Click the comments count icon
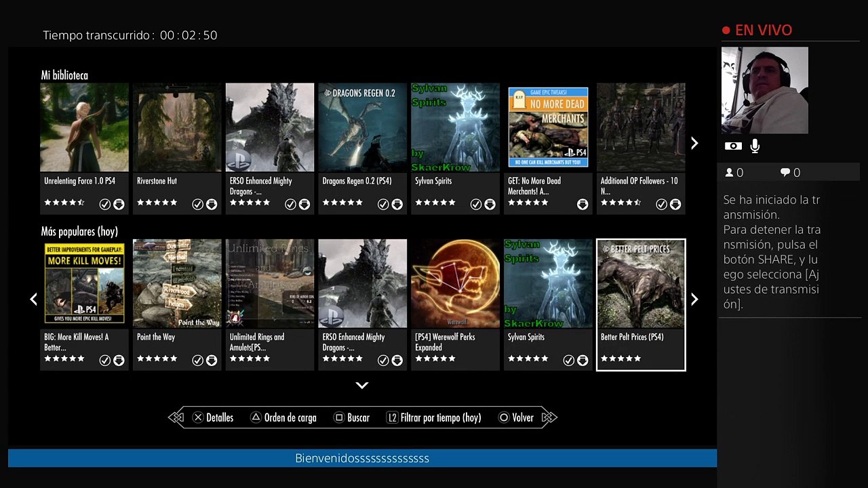The image size is (868, 488). [x=785, y=173]
